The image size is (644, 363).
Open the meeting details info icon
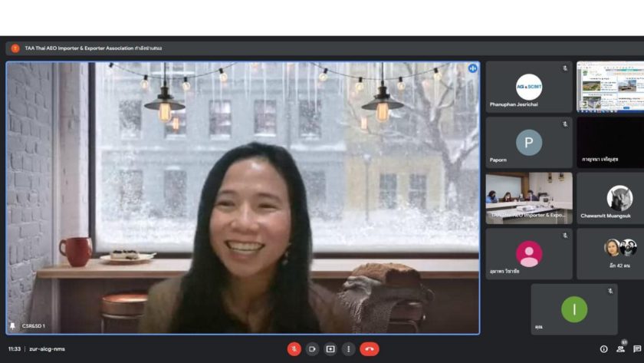[x=603, y=349]
